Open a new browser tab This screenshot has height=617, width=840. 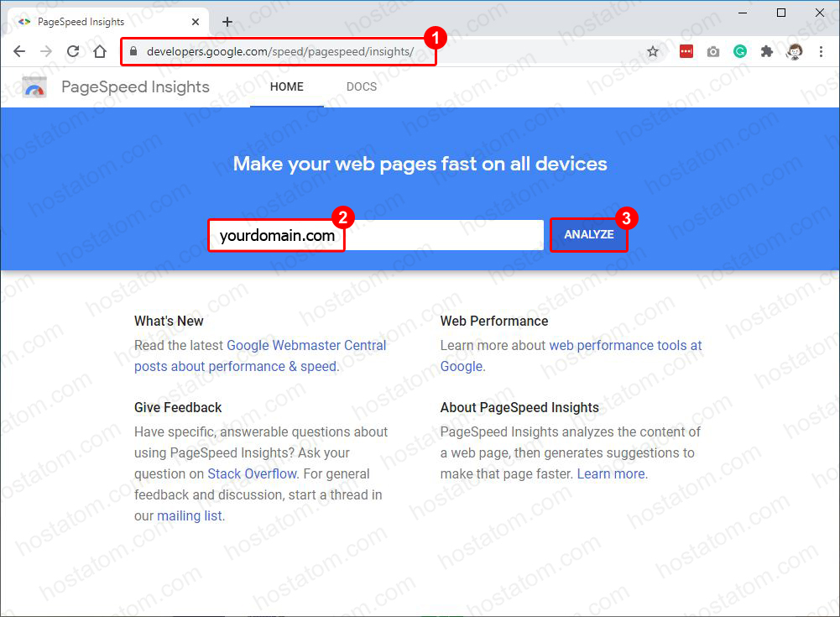coord(227,22)
